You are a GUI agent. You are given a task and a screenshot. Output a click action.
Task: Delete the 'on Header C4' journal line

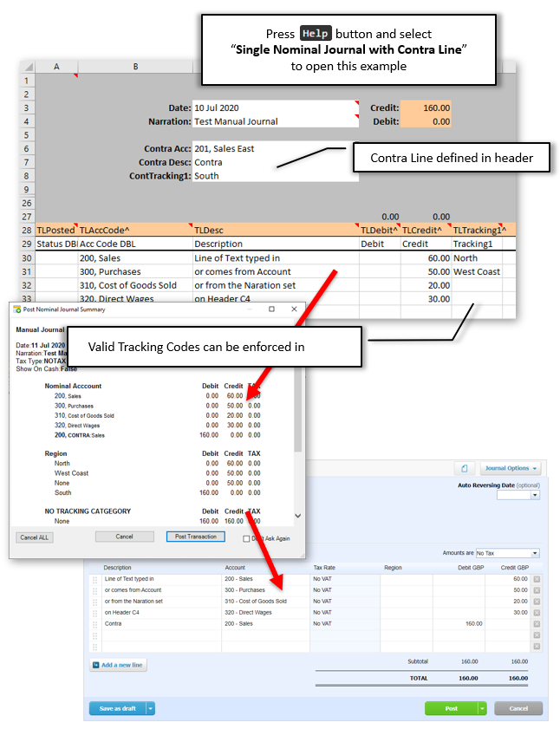tap(537, 613)
